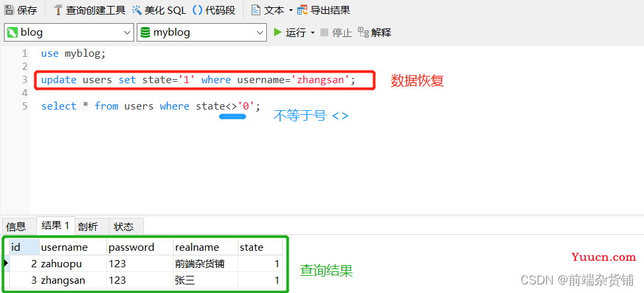Click the 'zhangsan' string in the update statement
The image size is (644, 293).
tap(320, 80)
